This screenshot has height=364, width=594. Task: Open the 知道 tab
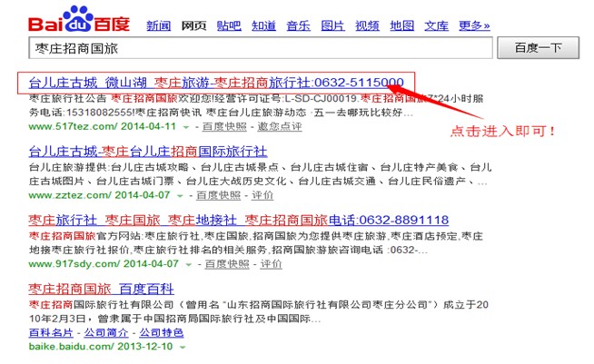tap(263, 25)
